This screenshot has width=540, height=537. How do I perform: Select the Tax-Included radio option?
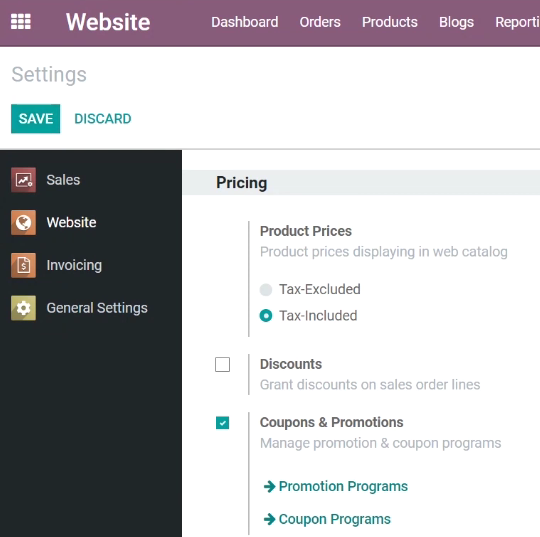coord(266,316)
